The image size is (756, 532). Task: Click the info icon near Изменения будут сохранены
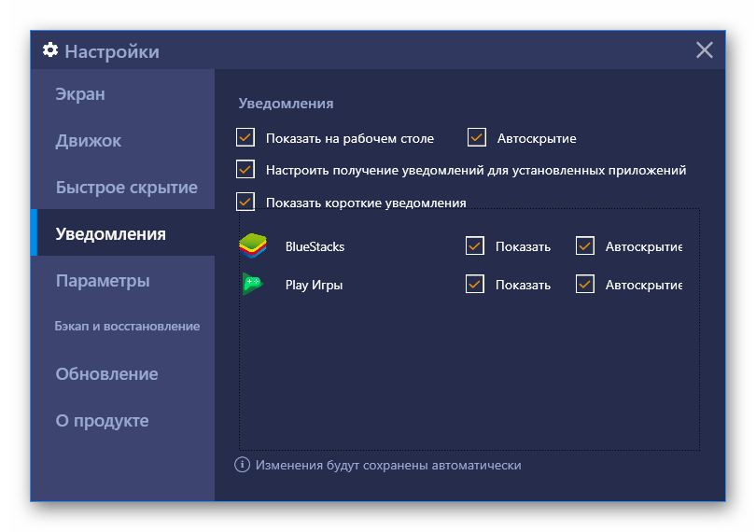(242, 465)
